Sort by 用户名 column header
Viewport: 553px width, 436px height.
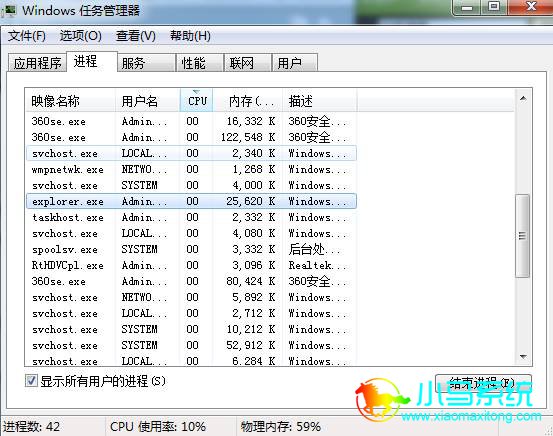coord(148,101)
